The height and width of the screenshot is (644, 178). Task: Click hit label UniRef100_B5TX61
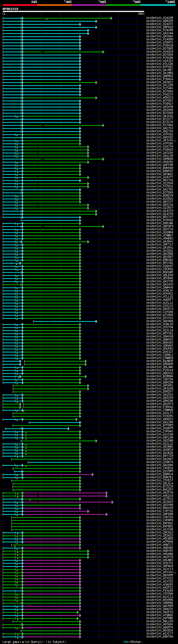(160, 334)
